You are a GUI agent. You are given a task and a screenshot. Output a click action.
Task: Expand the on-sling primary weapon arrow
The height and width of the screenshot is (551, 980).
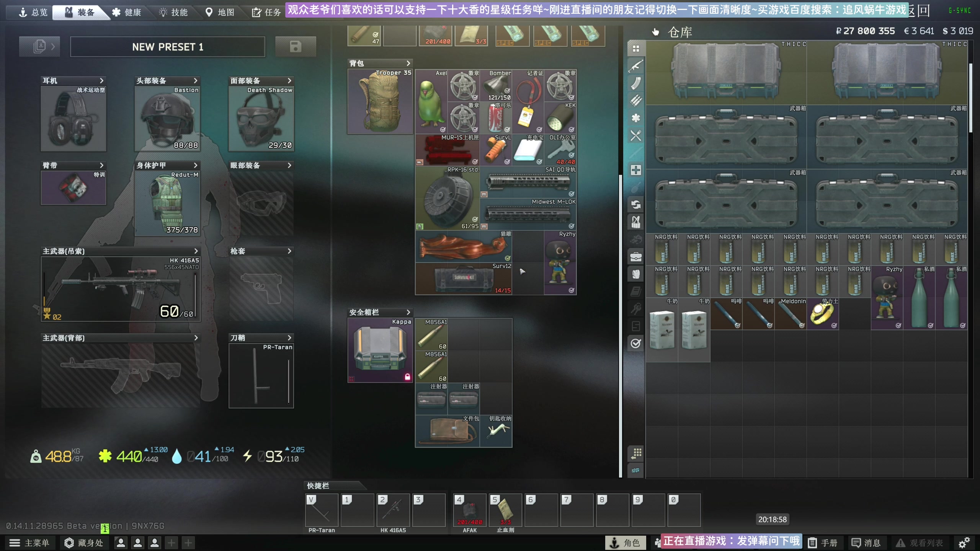click(x=196, y=251)
